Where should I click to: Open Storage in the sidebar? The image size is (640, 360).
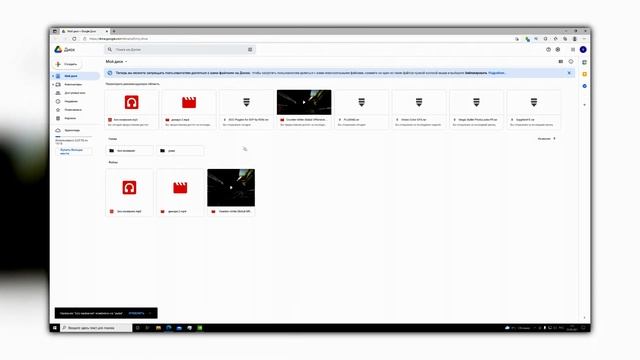72,130
